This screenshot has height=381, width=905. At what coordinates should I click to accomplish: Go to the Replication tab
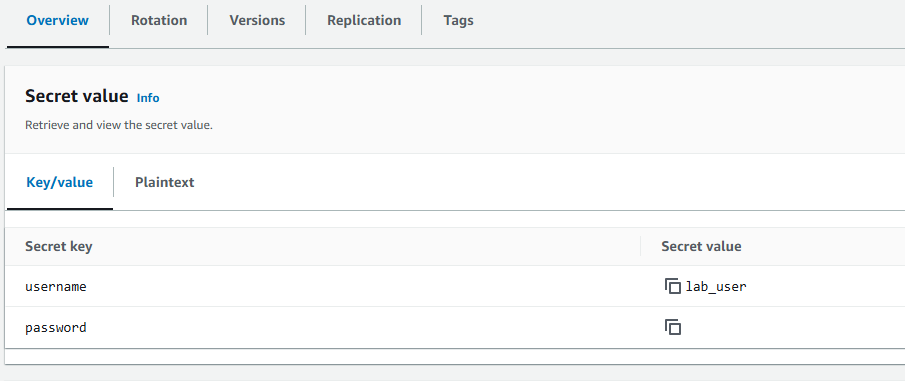(364, 20)
